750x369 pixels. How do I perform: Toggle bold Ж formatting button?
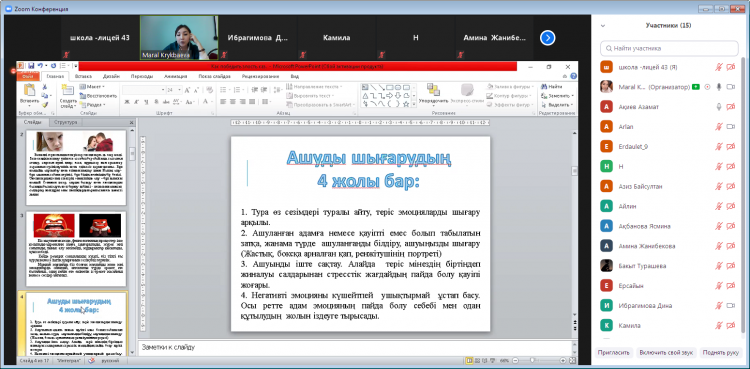[127, 102]
